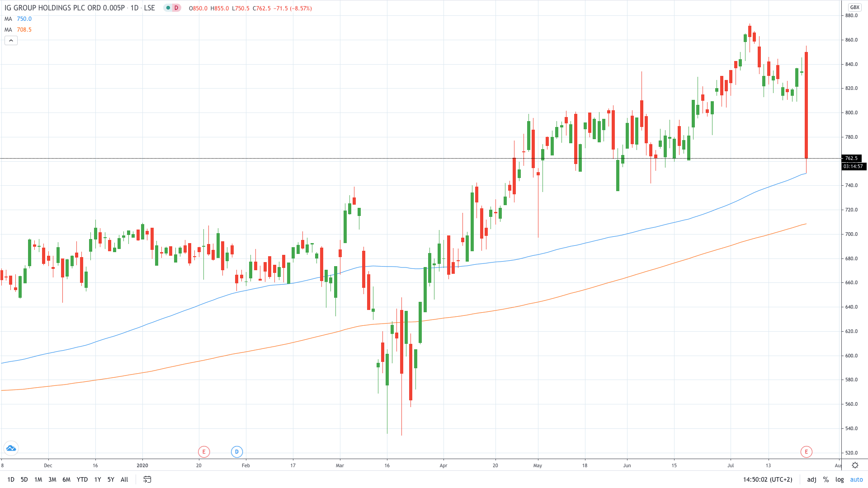Open the GBX currency dropdown
The width and height of the screenshot is (868, 488).
[x=854, y=7]
